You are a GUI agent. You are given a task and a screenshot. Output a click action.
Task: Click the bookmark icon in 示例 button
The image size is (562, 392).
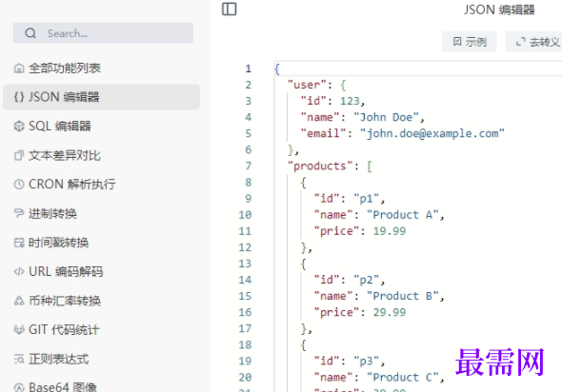[457, 42]
